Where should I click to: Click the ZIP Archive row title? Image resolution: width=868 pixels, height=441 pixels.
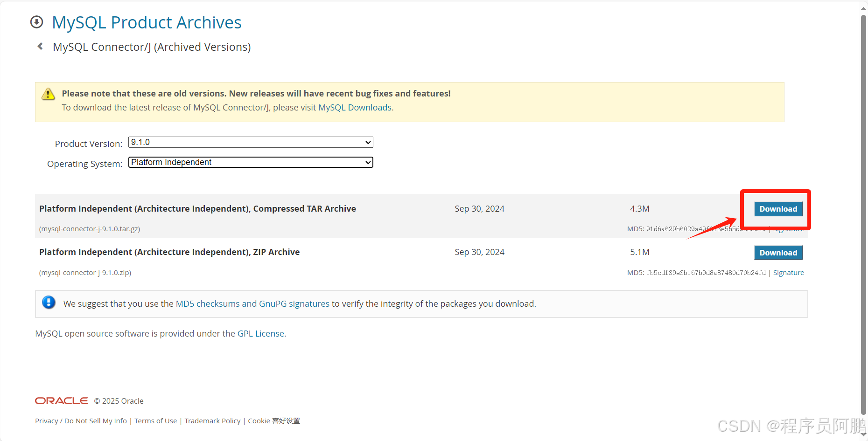click(x=169, y=252)
